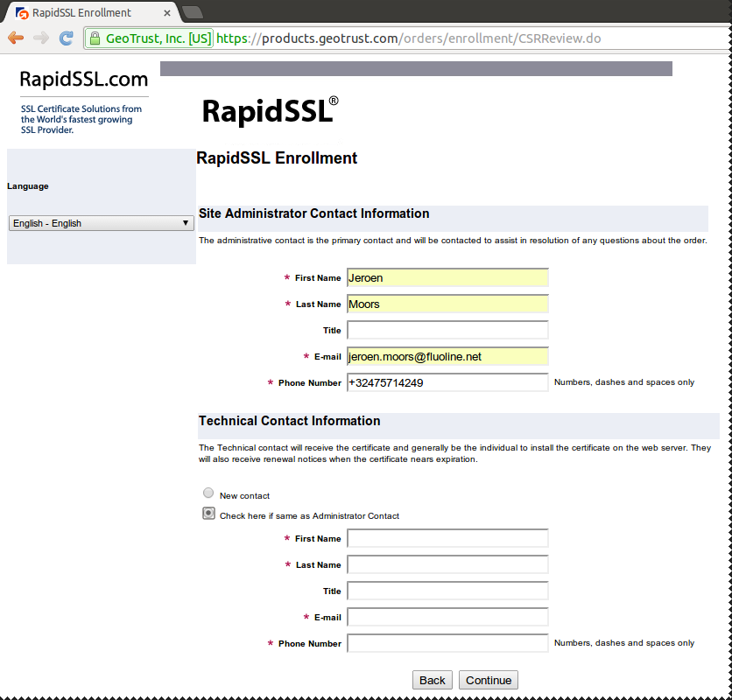Click the 'RapidSSL Enrollment' page heading
The height and width of the screenshot is (700, 732).
click(x=277, y=157)
